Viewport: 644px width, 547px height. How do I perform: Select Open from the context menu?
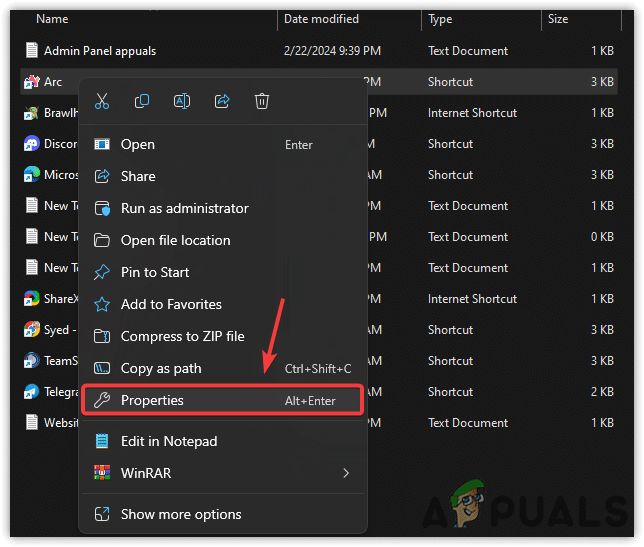[x=138, y=144]
